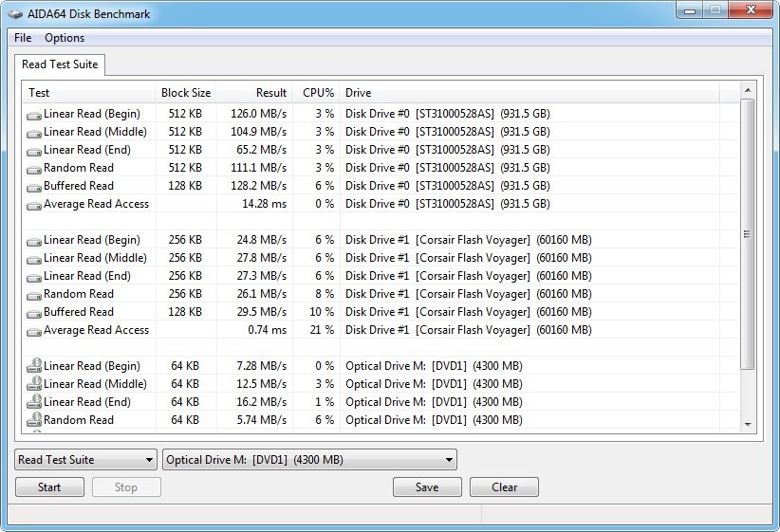Click the AIDA64 Disk Benchmark title bar icon
Viewport: 780px width, 532px height.
click(15, 14)
